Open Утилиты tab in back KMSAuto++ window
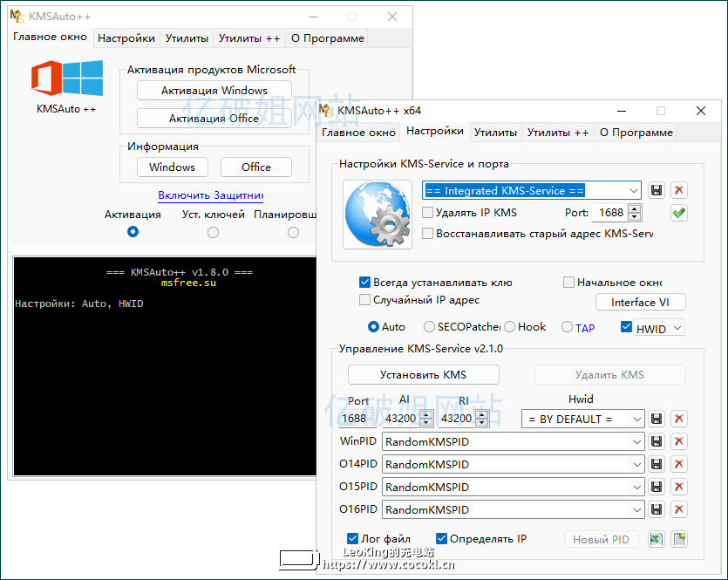 [x=187, y=38]
